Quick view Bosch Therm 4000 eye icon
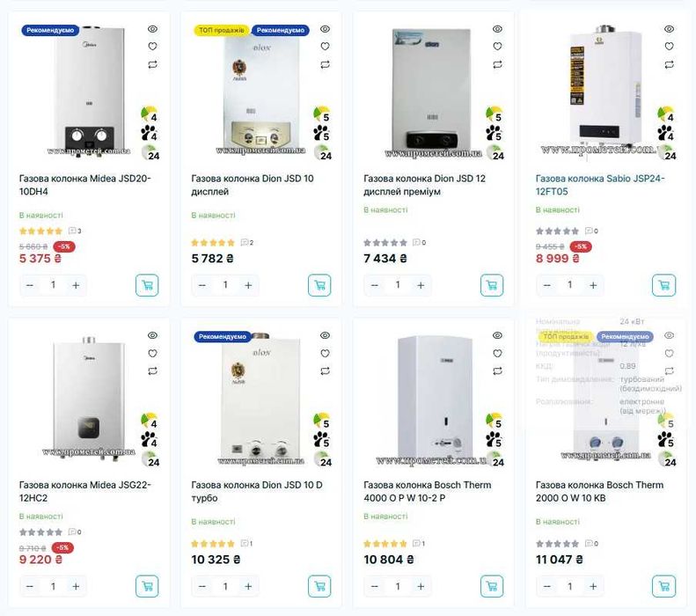The image size is (696, 616). pos(497,335)
